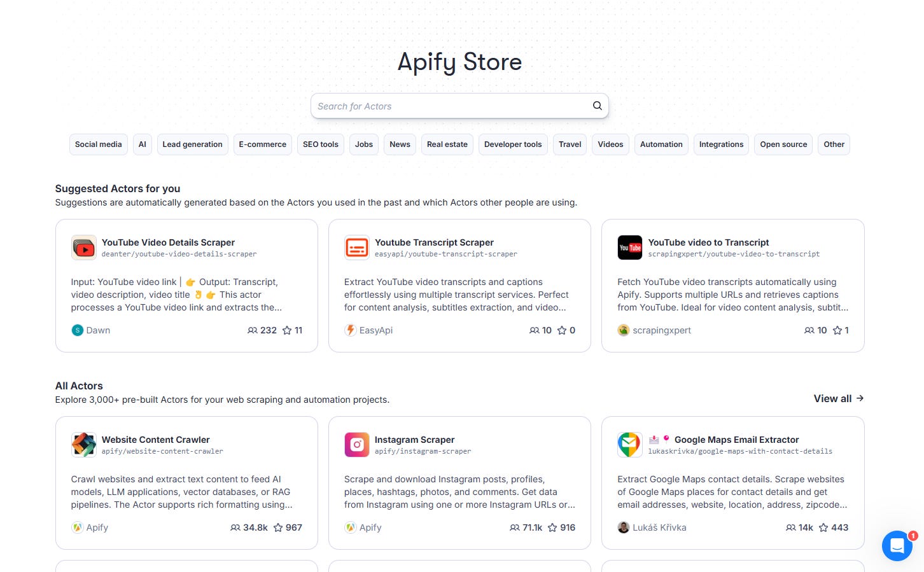Open Youtube Transcript Scraper title

(x=434, y=242)
